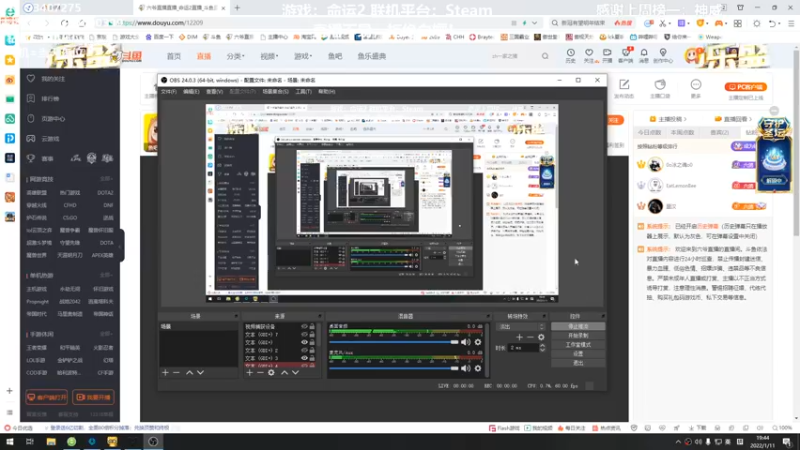Expand 全部 next to 单机热游 category
Screen dimensions: 800x450
point(106,276)
